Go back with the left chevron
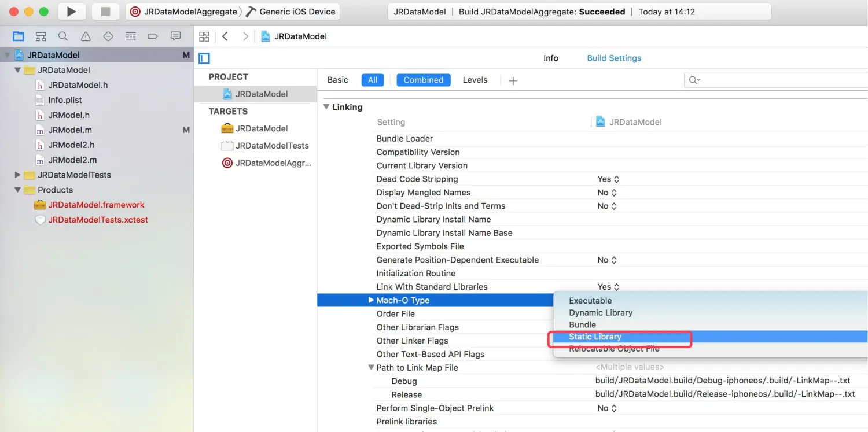Screen dimensions: 868x432 225,36
